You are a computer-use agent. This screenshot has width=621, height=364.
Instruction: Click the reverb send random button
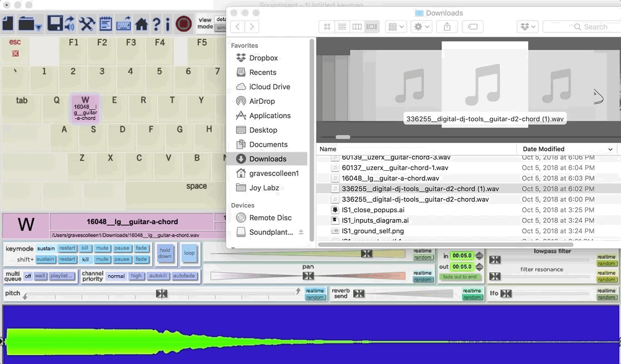[x=472, y=297]
